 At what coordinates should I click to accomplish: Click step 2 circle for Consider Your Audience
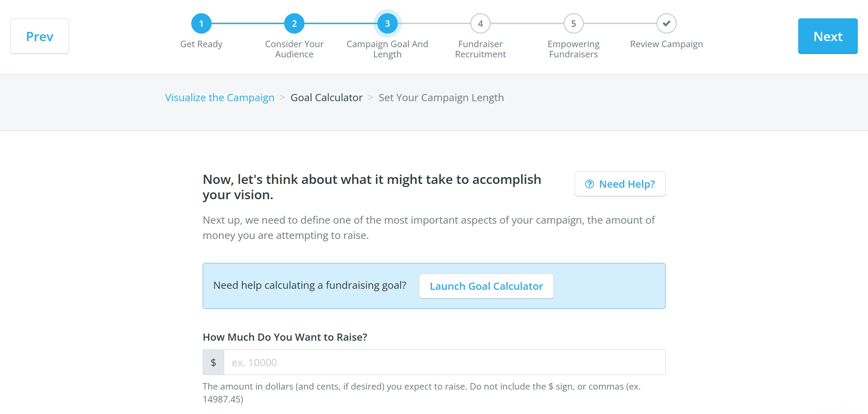click(x=294, y=23)
